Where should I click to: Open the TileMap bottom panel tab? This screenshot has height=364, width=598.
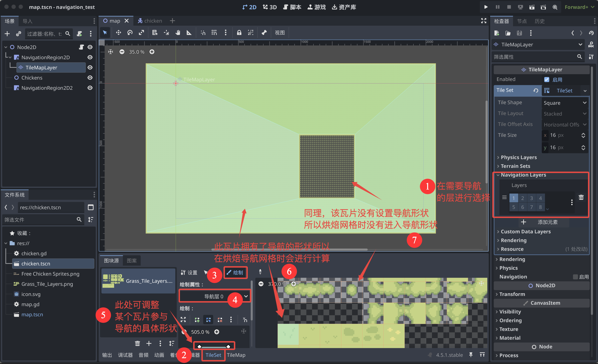tap(236, 355)
